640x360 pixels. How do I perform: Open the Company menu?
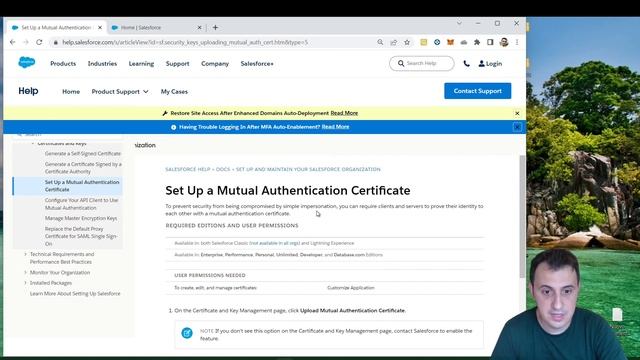pos(215,64)
